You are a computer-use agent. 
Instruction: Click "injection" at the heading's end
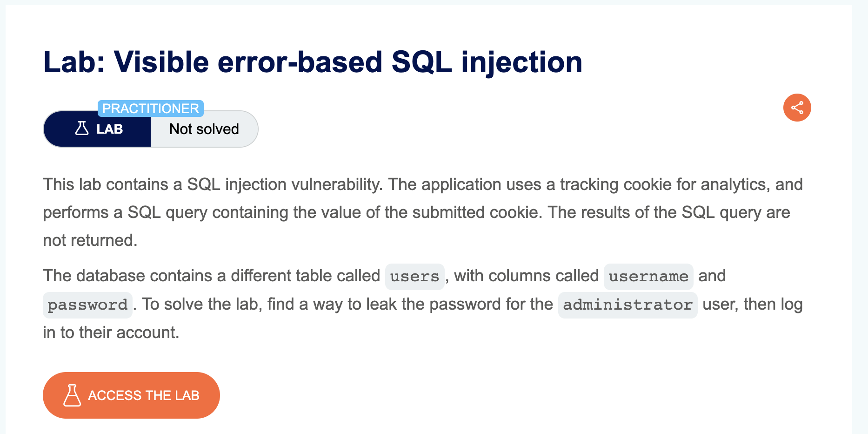[521, 62]
